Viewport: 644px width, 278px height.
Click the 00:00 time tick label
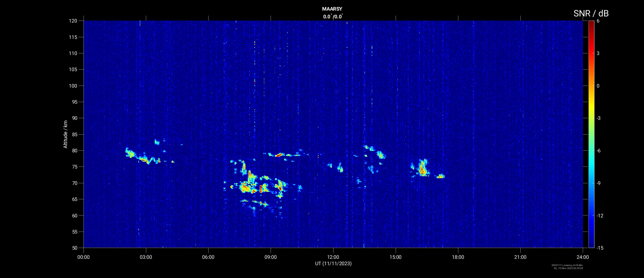tap(84, 257)
